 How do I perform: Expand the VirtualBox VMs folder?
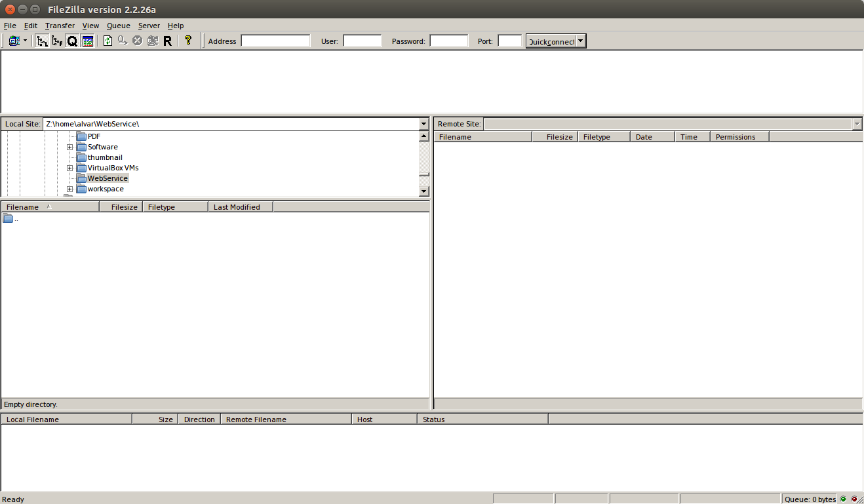pyautogui.click(x=69, y=168)
